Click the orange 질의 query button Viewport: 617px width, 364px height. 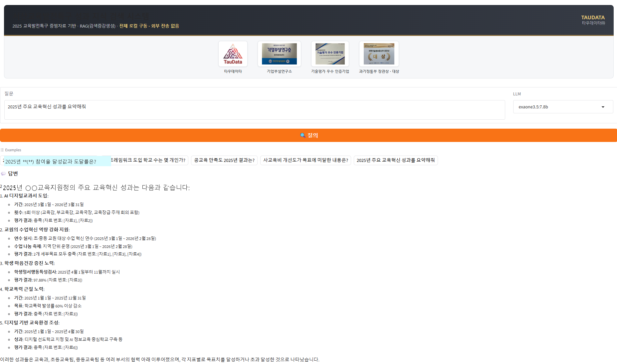tap(308, 135)
